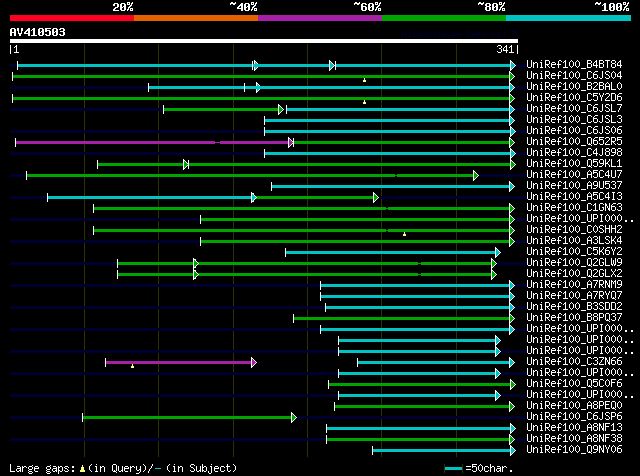Click the white query sequence bar

264,41
